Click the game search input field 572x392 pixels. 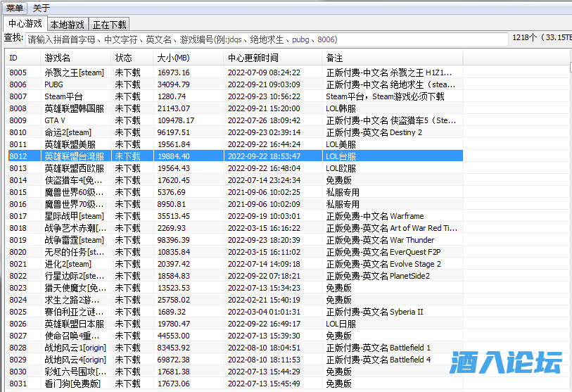point(266,40)
